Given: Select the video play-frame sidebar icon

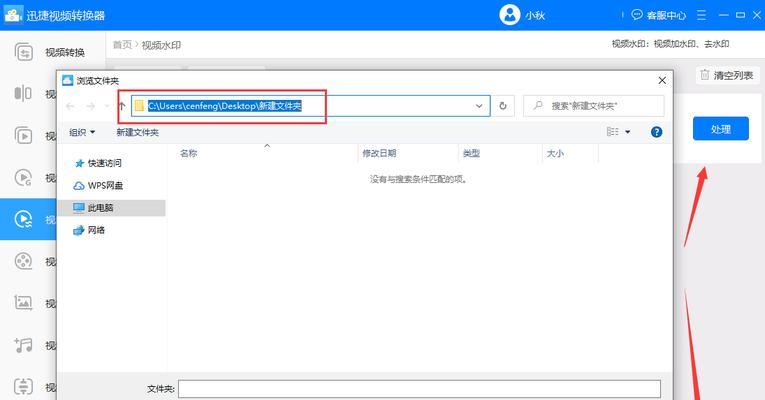Looking at the screenshot, I should pos(23,136).
